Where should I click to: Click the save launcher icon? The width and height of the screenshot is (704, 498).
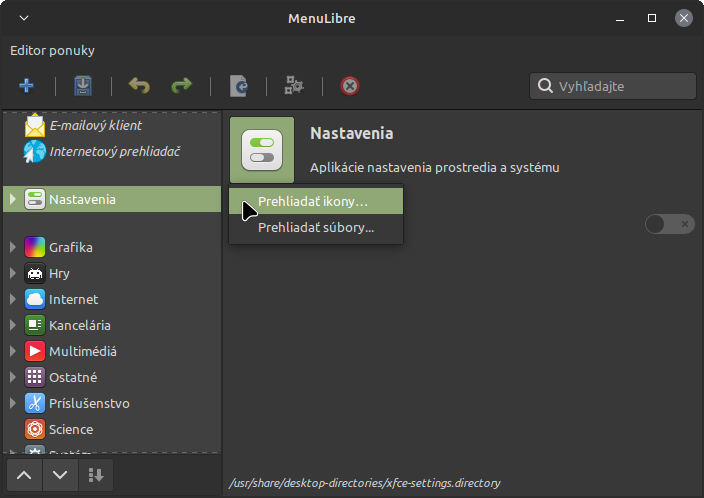tap(82, 86)
